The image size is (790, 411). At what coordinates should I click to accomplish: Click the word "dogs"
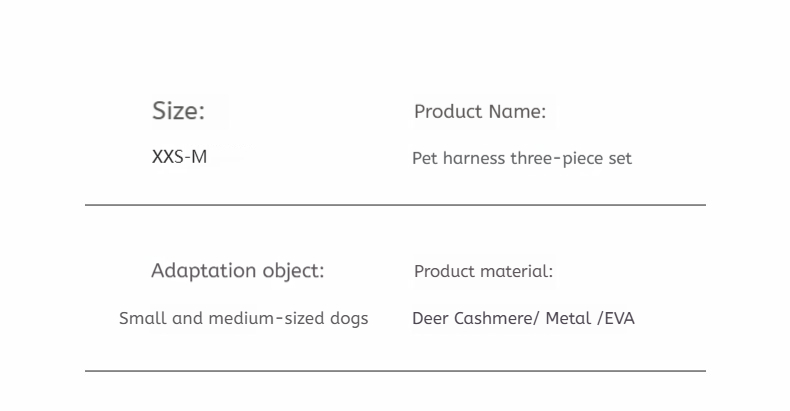click(349, 319)
